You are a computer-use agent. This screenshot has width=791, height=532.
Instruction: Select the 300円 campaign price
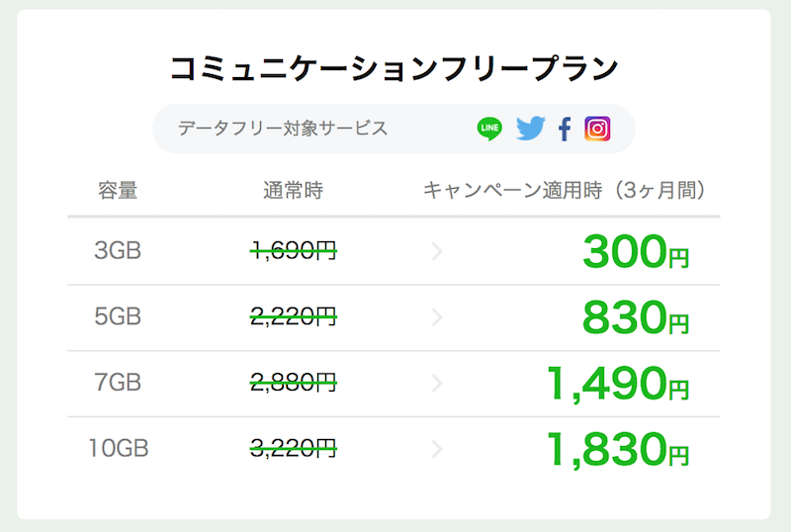click(635, 252)
